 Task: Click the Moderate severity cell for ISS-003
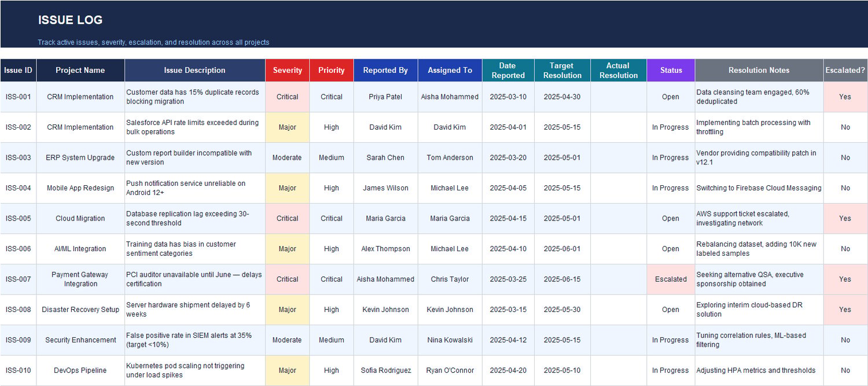(x=288, y=157)
